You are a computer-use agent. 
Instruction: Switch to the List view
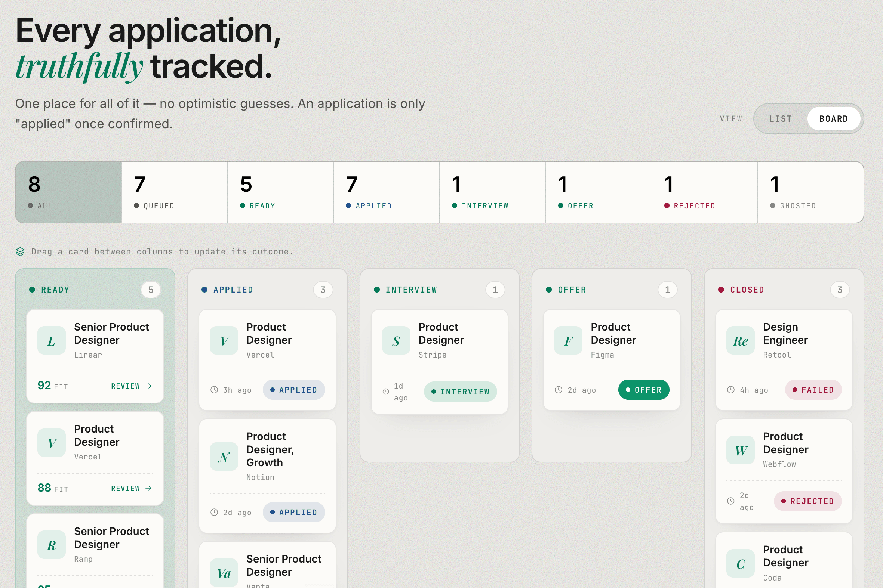pyautogui.click(x=780, y=119)
